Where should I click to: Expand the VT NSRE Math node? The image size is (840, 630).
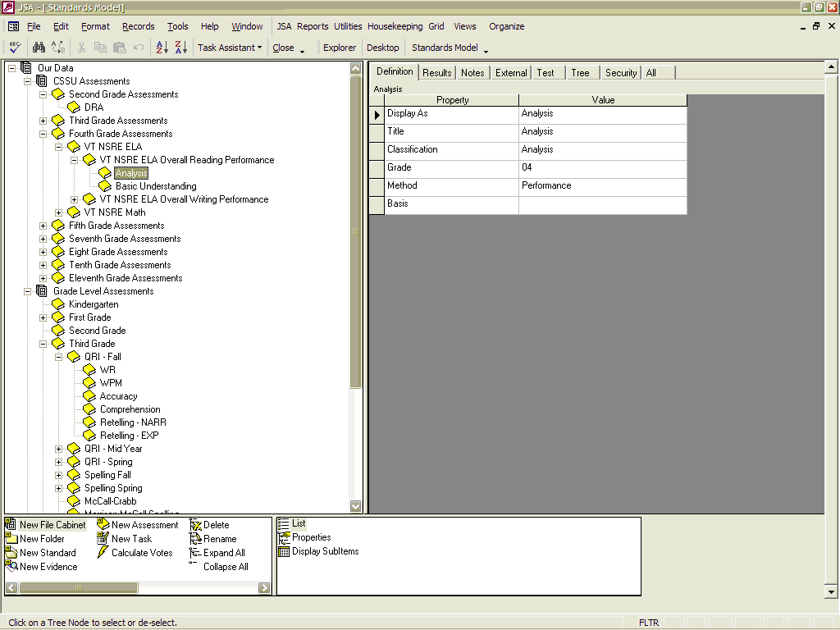[58, 212]
